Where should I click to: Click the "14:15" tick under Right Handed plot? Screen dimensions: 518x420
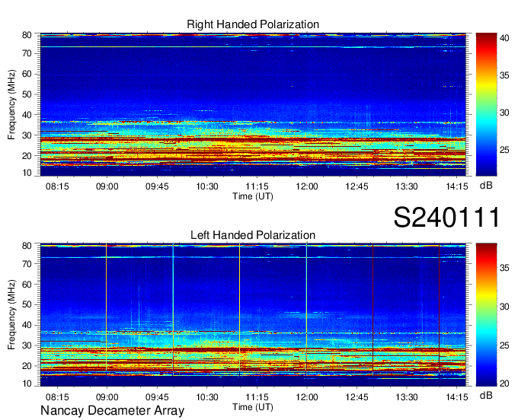tap(457, 186)
